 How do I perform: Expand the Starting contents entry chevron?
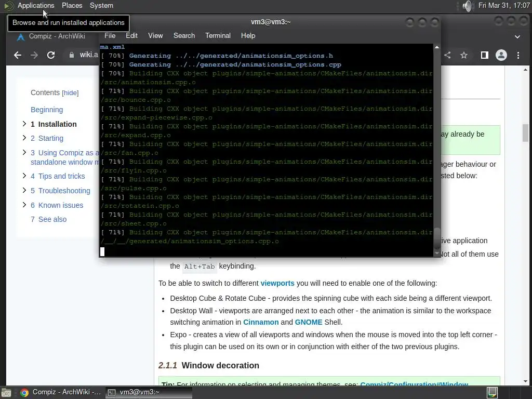24,138
